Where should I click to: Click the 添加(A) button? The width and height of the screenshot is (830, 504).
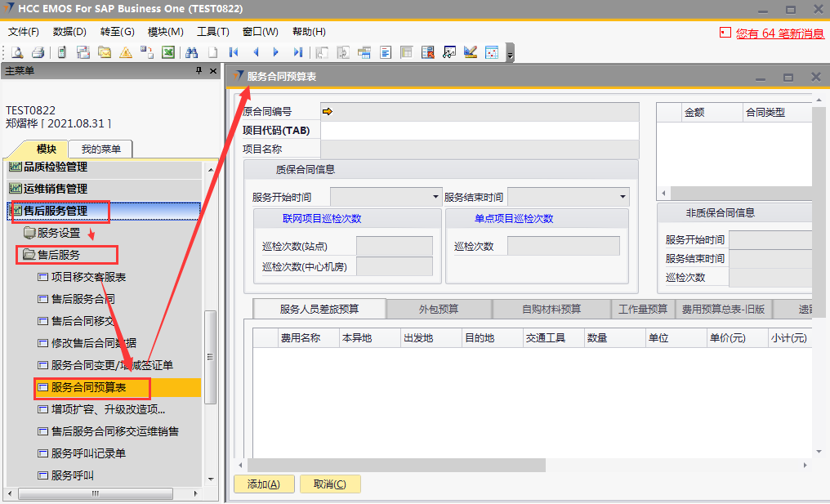(263, 484)
